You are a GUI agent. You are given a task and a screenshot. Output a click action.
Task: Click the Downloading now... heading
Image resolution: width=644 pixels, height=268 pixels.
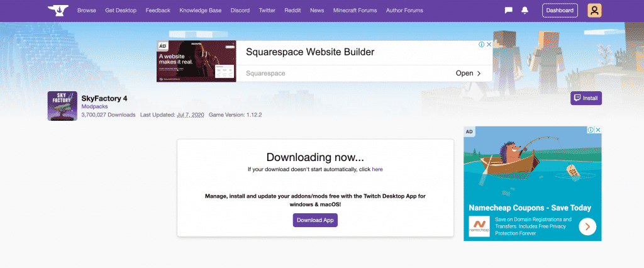tap(315, 157)
